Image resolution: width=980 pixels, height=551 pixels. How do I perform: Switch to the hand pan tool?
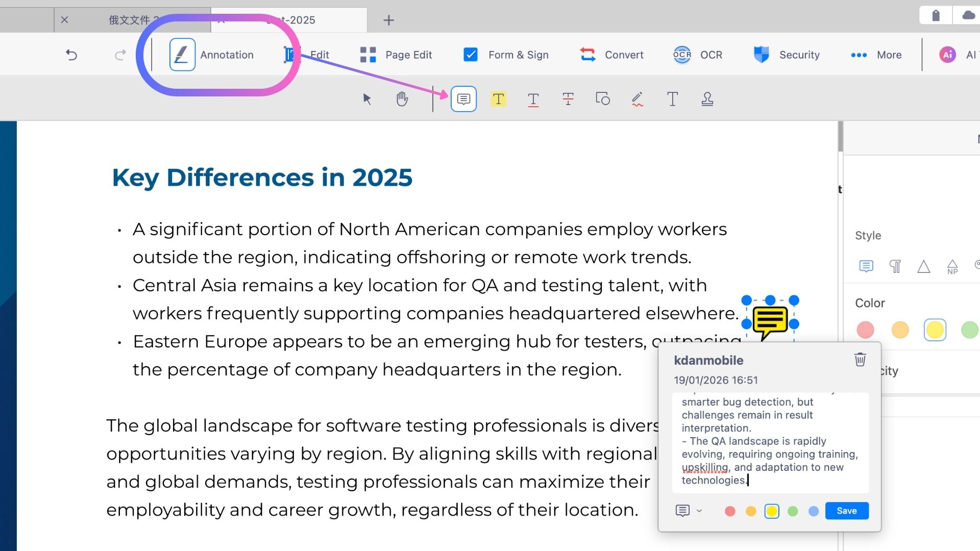(402, 99)
